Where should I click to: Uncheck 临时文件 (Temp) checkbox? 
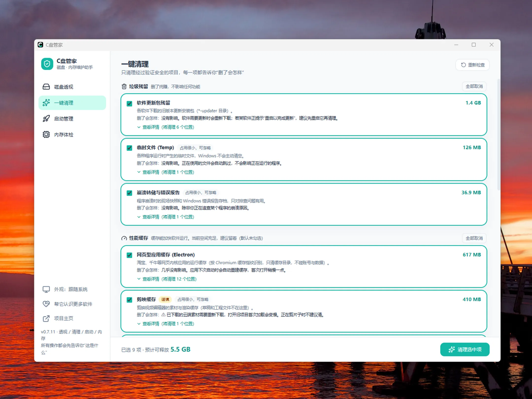(129, 148)
